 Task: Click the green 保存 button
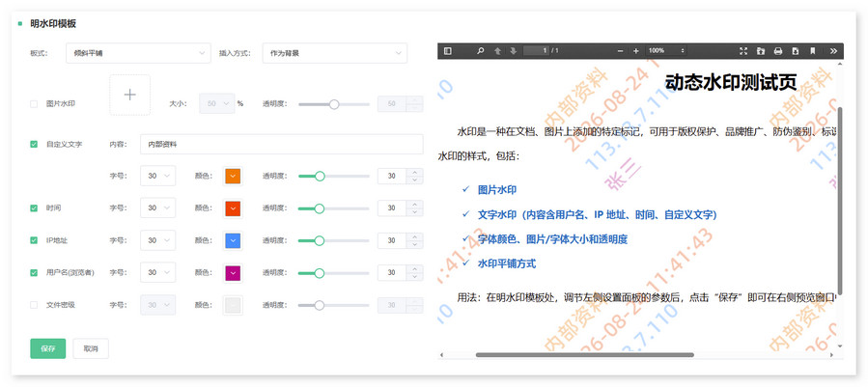click(48, 348)
